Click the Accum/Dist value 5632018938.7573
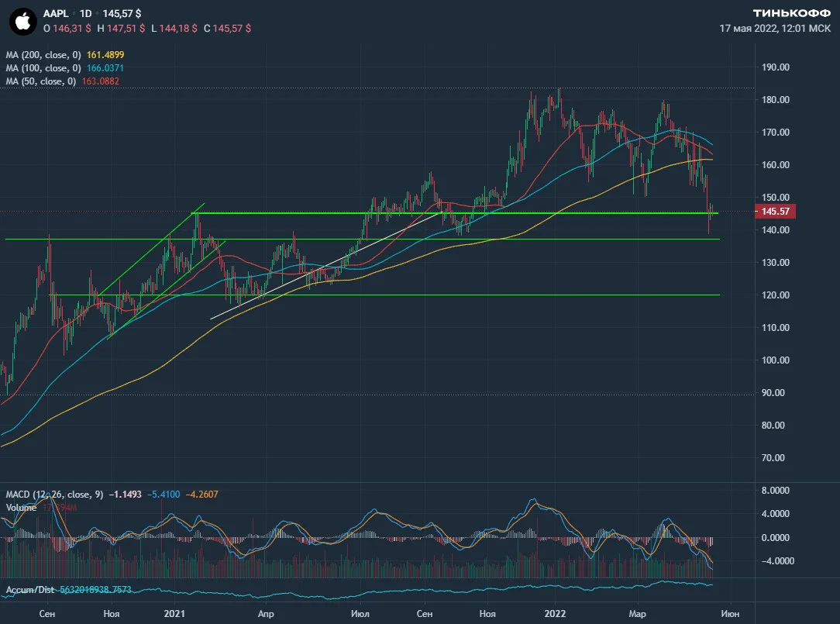Image resolution: width=840 pixels, height=624 pixels. [x=95, y=590]
